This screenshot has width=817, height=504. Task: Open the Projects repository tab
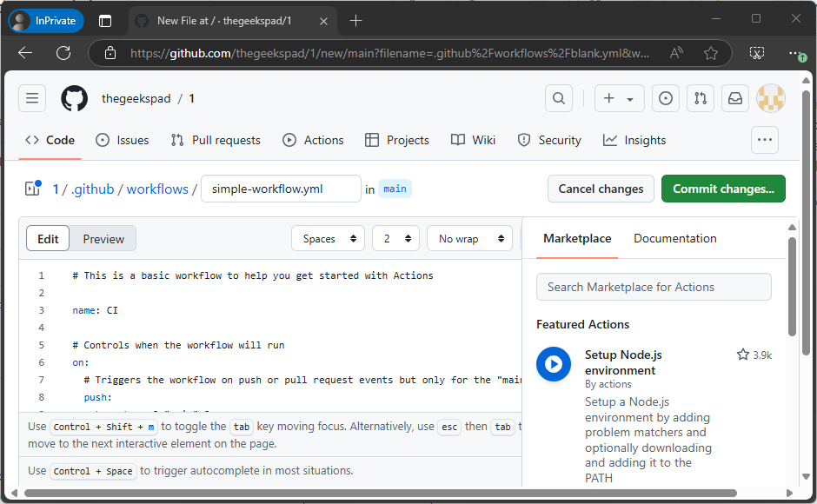pyautogui.click(x=397, y=140)
